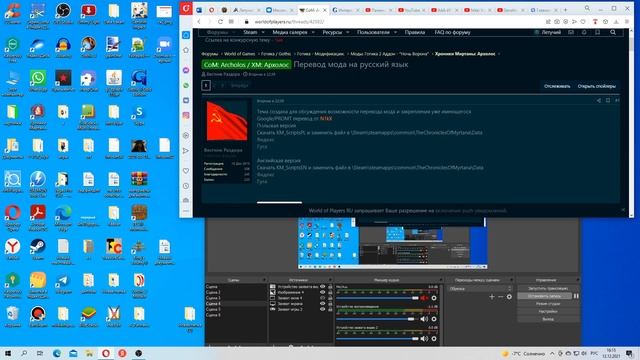This screenshot has height=360, width=640.
Task: Reload the page in Opera
Action: [220, 22]
